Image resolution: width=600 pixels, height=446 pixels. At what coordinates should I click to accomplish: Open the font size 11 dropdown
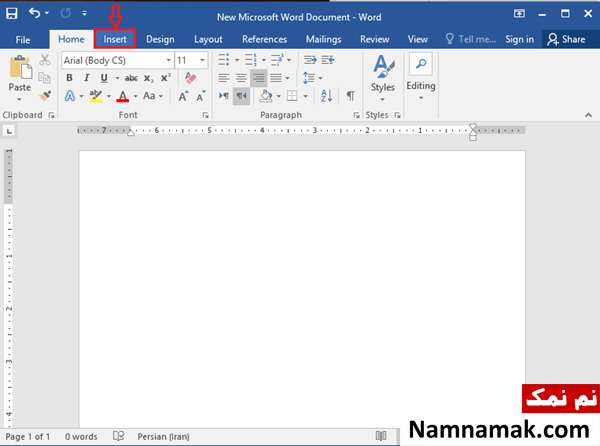pos(202,60)
